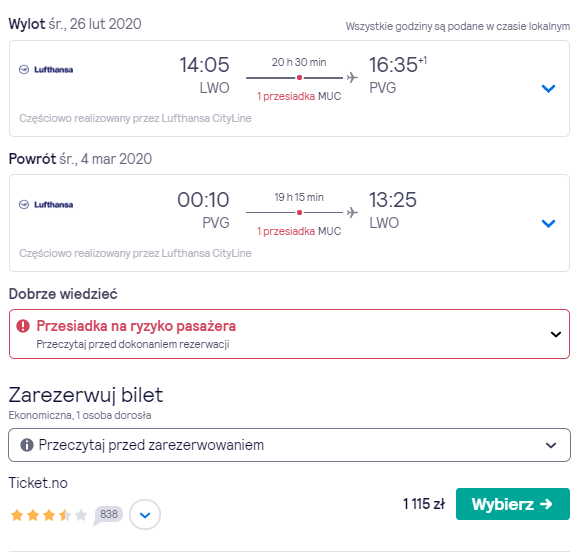The width and height of the screenshot is (580, 554).
Task: Click the return arrival time 13:25
Action: coord(393,200)
